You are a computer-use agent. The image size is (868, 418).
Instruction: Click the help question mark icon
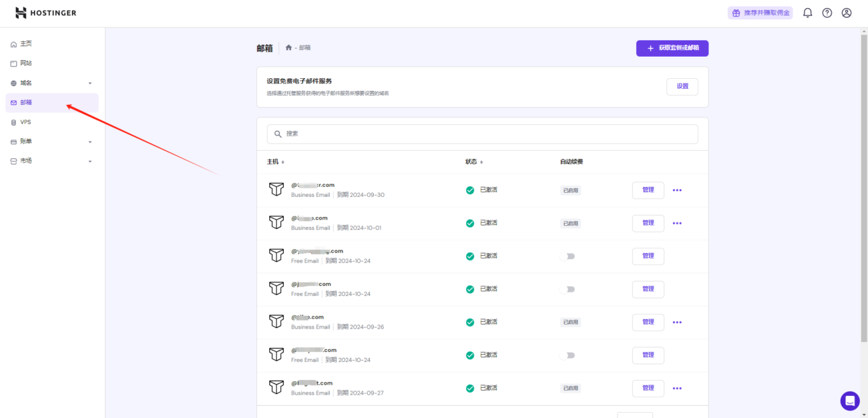[827, 13]
